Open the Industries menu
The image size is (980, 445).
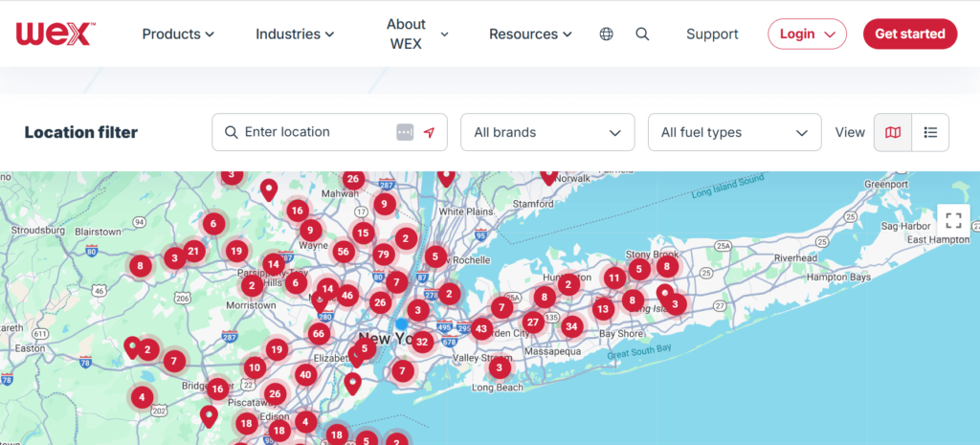point(295,33)
